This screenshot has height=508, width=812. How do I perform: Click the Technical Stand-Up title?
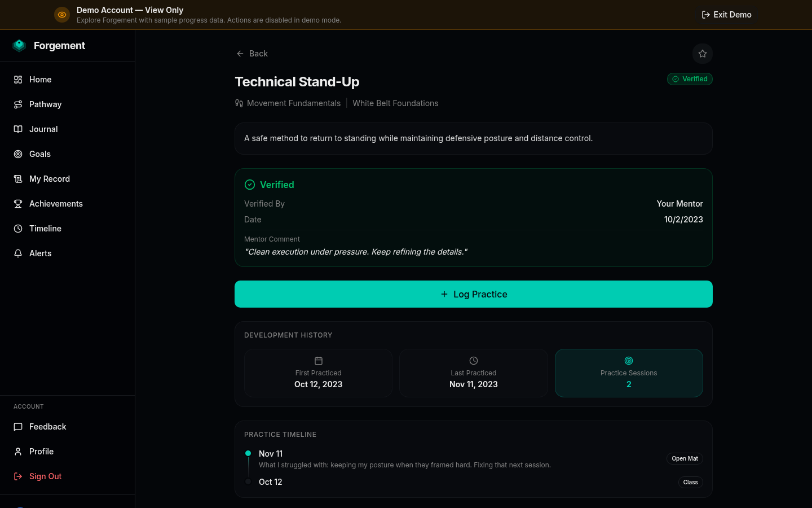tap(297, 82)
